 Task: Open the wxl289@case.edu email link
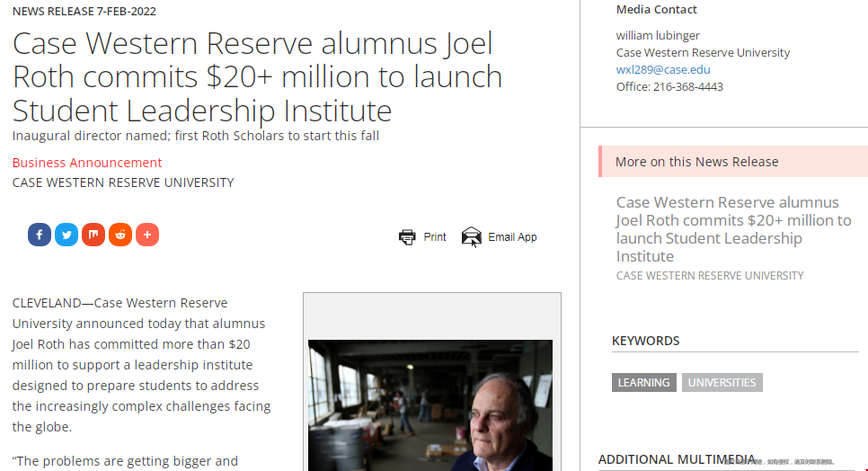tap(663, 70)
